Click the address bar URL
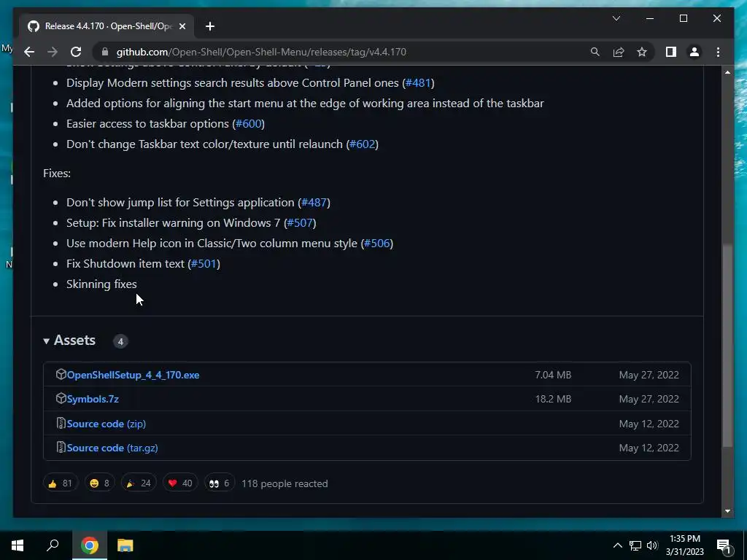The width and height of the screenshot is (747, 560). 261,52
